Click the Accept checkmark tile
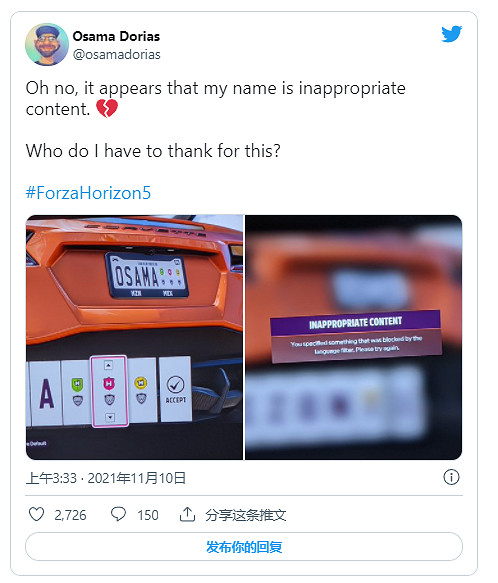Screen dimensions: 498x583 (176, 389)
